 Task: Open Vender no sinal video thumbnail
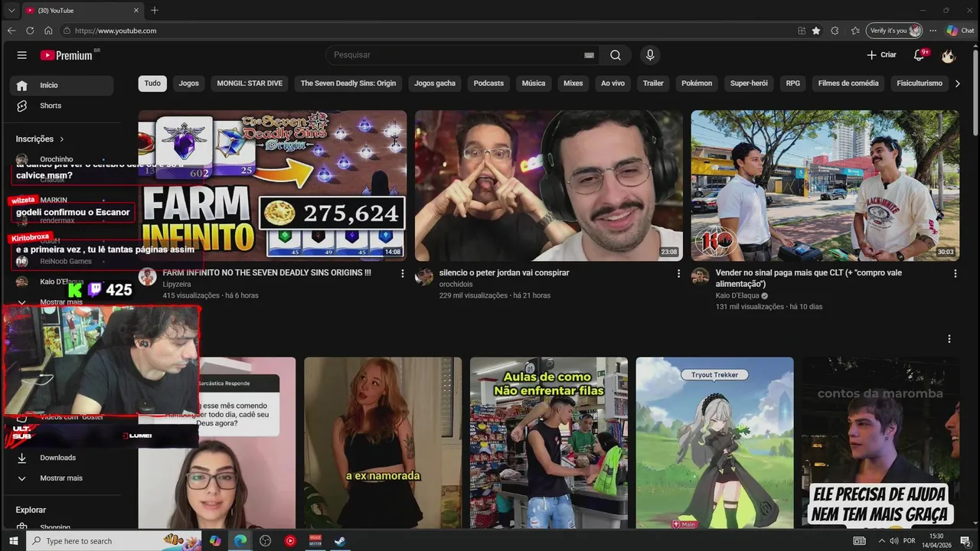click(825, 185)
